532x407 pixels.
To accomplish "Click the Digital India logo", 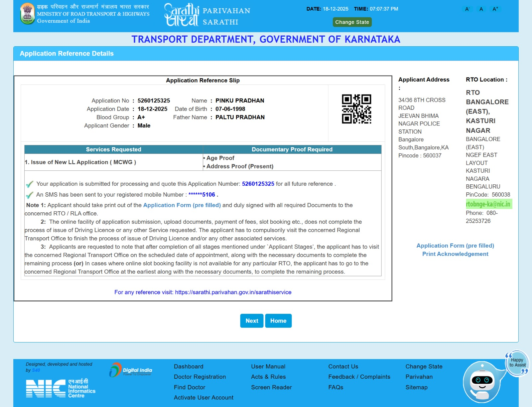I will 131,370.
